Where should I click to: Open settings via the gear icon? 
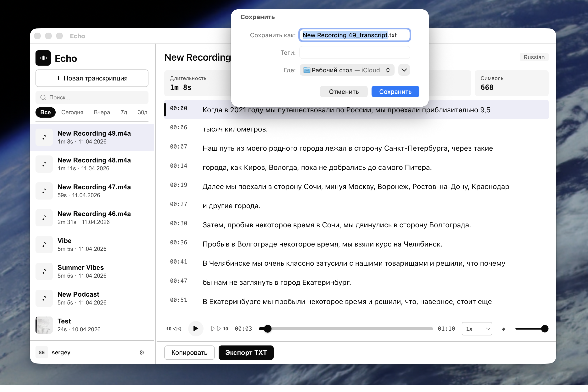click(x=142, y=353)
